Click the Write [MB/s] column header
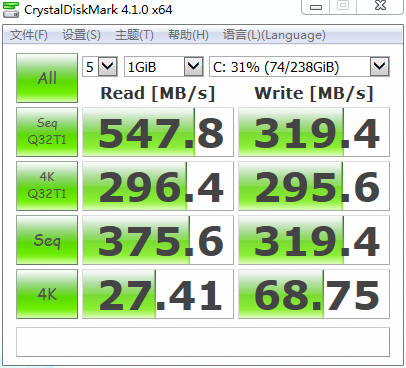This screenshot has height=368, width=406. pyautogui.click(x=314, y=93)
